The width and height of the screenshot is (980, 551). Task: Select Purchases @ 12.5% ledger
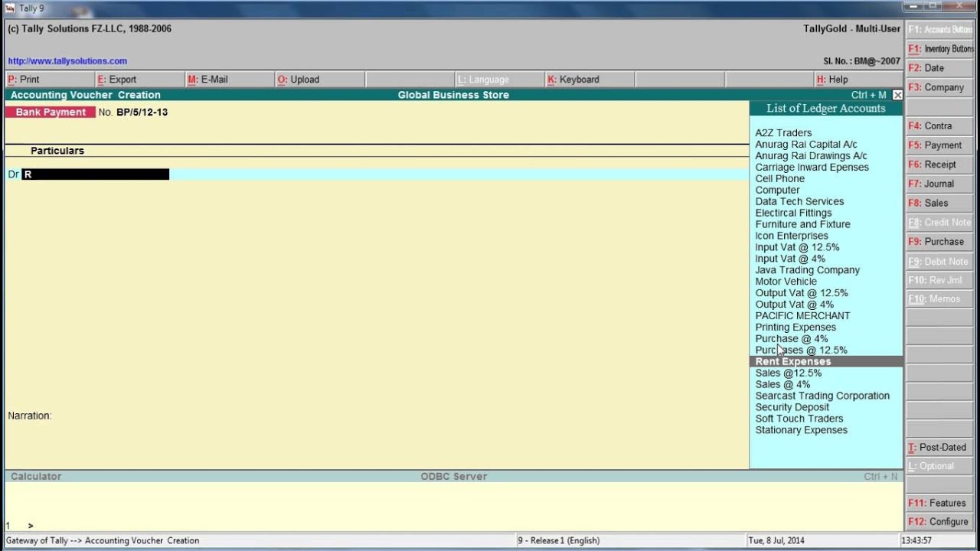[x=801, y=350]
